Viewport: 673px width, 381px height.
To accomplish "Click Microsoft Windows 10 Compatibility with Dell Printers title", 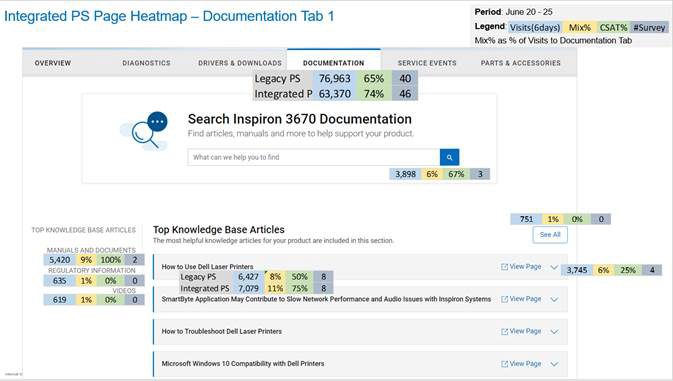I will coord(243,363).
